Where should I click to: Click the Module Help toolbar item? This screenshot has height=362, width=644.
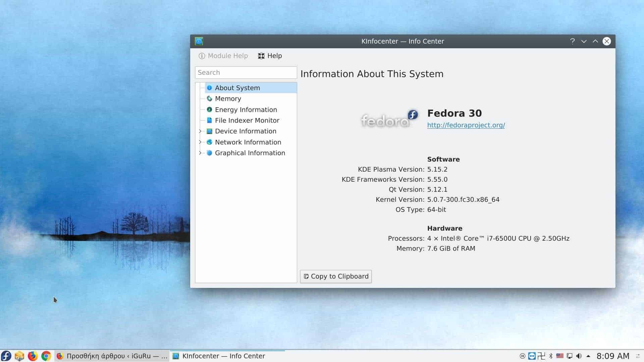(223, 56)
